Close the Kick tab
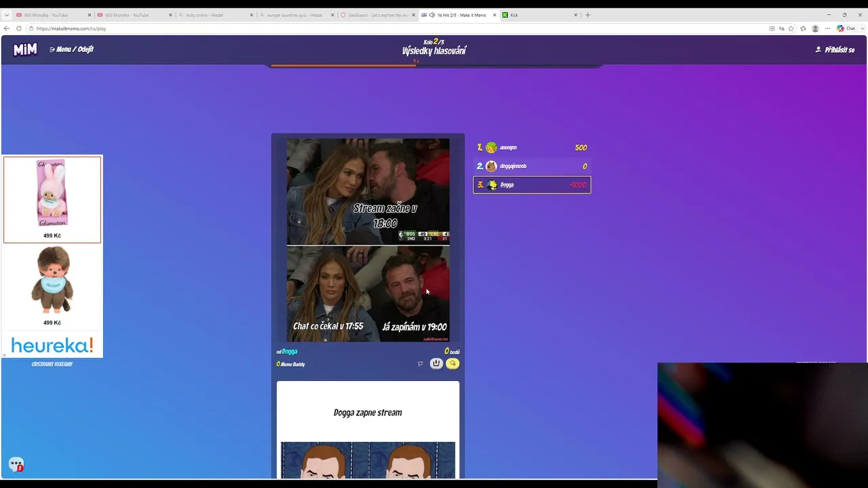Image resolution: width=868 pixels, height=488 pixels. (x=576, y=15)
